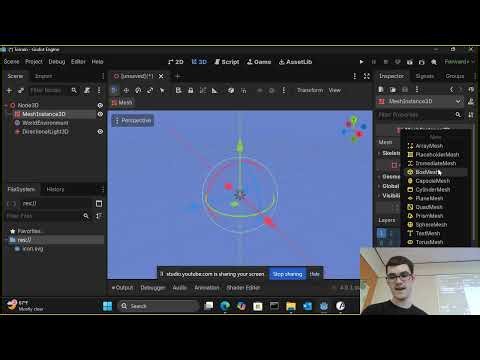Screen dimensions: 480x360
Task: Click the movie maker mode icon
Action: (434, 62)
